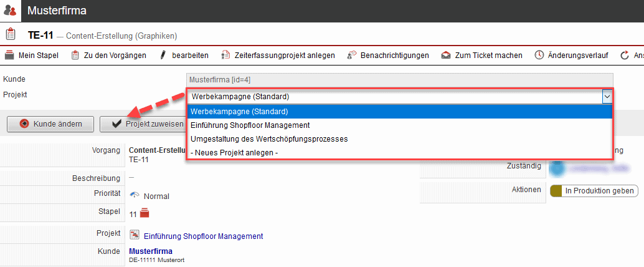Click the users icon beside Musterfirma header
This screenshot has height=267, width=644.
pyautogui.click(x=11, y=11)
